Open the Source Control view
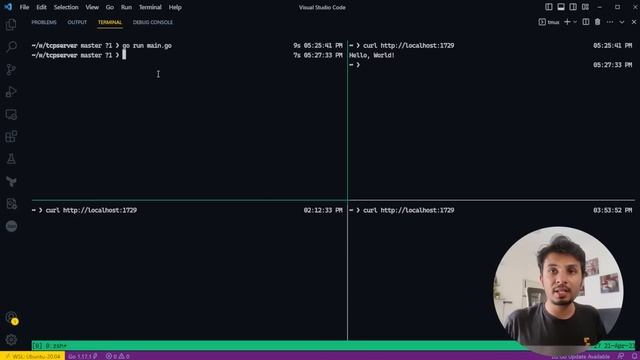The image size is (640, 360). (x=11, y=69)
